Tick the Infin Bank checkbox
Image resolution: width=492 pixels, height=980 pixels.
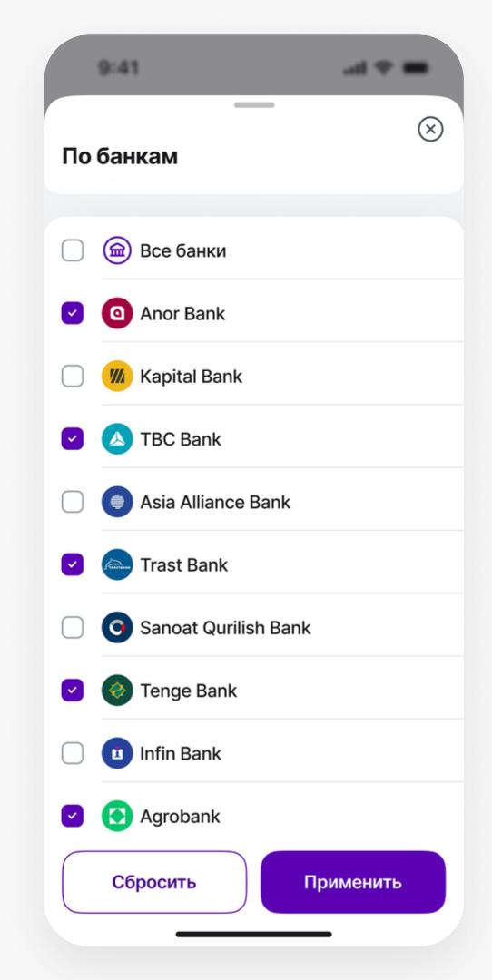tap(73, 753)
